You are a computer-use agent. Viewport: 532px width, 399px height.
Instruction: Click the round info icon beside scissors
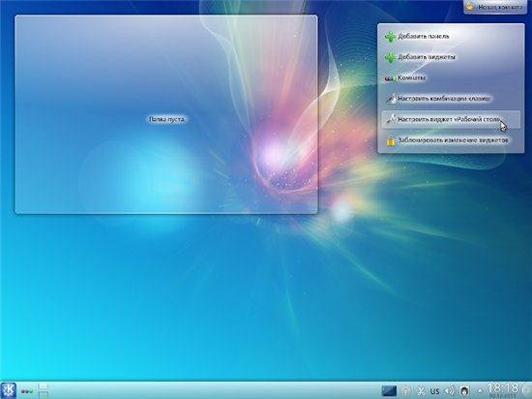click(406, 391)
